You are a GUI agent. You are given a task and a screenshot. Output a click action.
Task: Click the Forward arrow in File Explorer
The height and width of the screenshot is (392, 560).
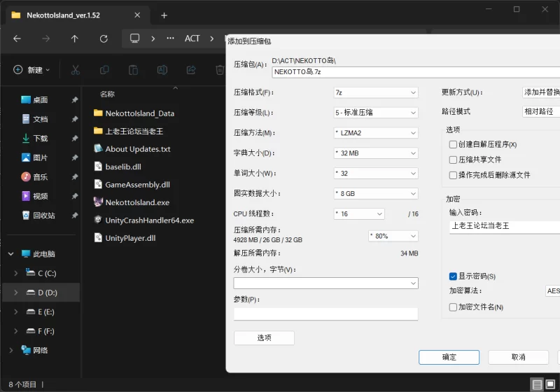(x=45, y=38)
